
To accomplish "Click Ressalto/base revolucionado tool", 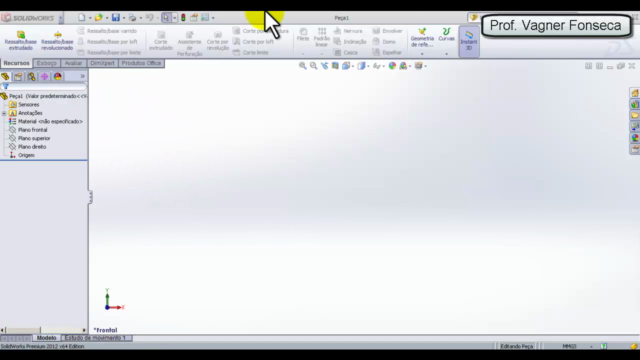I will tap(57, 40).
